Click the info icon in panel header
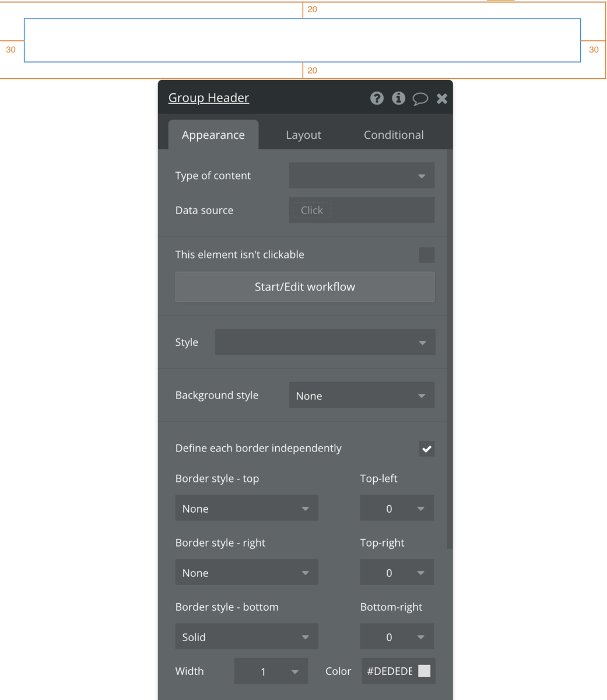The height and width of the screenshot is (700, 607). click(399, 98)
